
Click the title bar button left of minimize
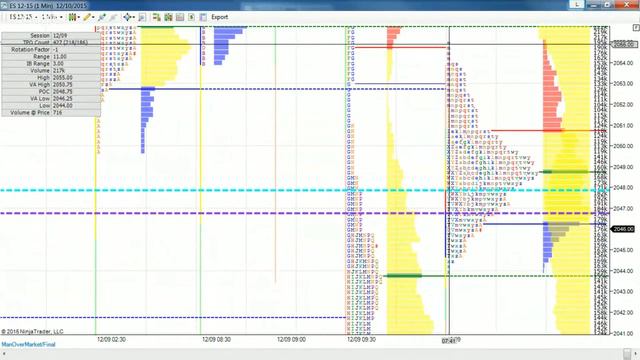(x=576, y=4)
